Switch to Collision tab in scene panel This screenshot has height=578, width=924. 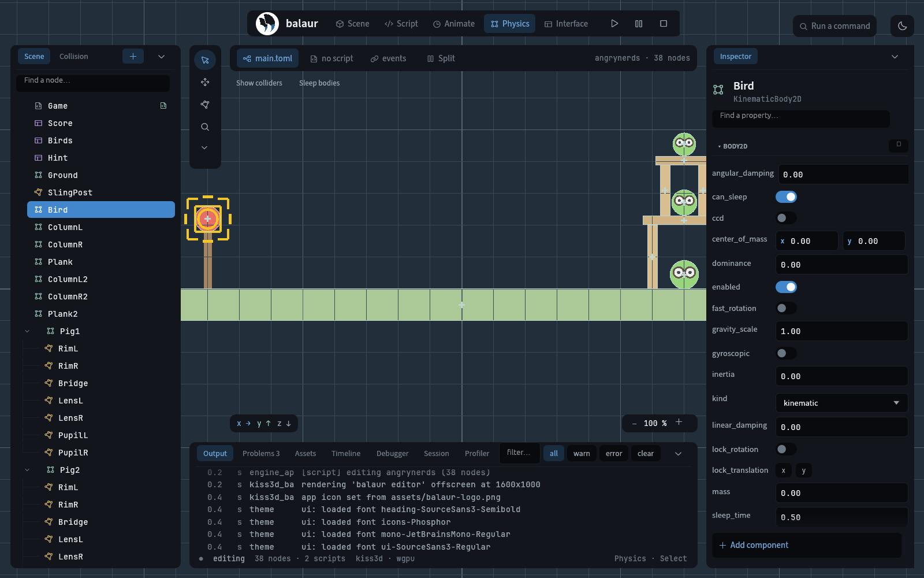pos(74,56)
